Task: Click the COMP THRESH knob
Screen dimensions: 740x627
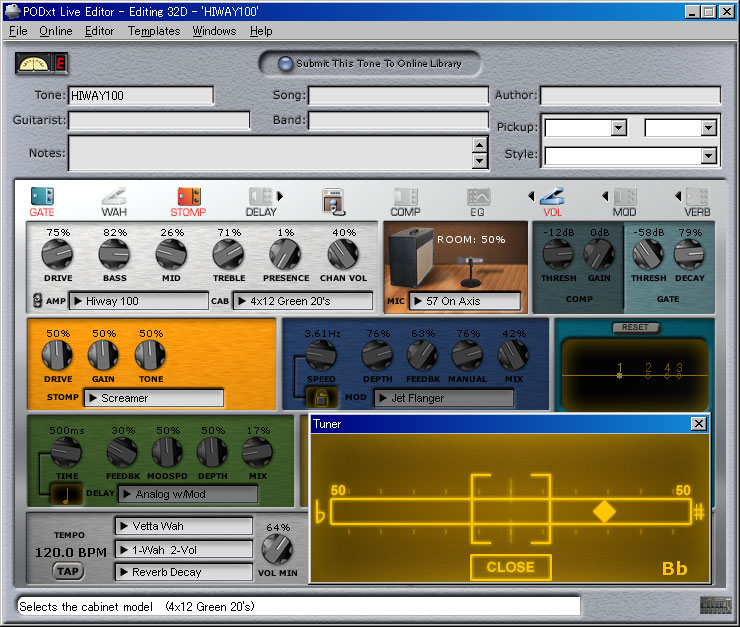Action: coord(557,254)
